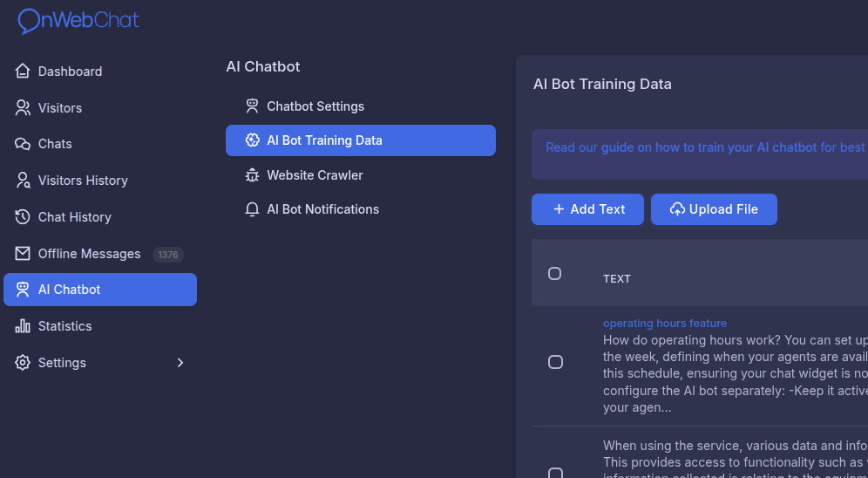The width and height of the screenshot is (868, 478).
Task: Click the Add Text button
Action: [587, 209]
